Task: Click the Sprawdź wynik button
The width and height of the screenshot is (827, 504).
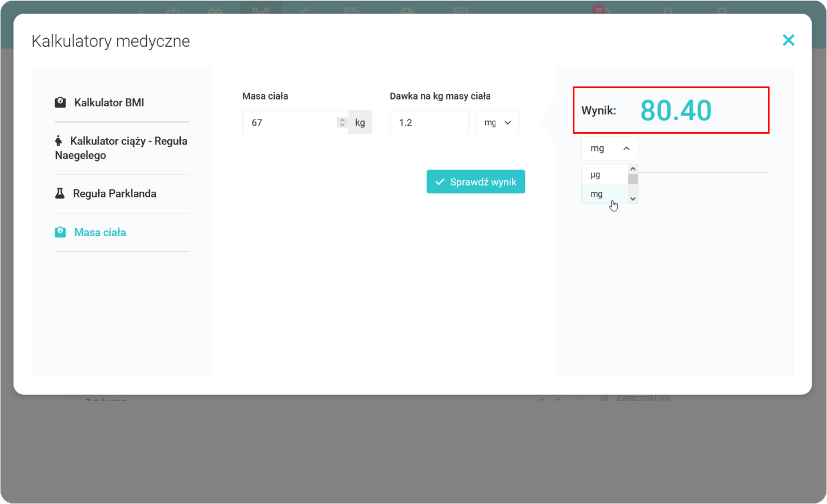Action: tap(475, 182)
